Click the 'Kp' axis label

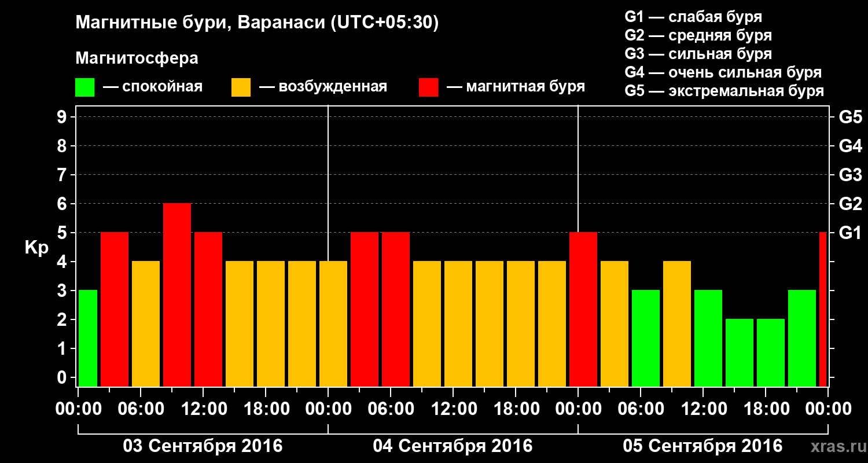pos(37,248)
